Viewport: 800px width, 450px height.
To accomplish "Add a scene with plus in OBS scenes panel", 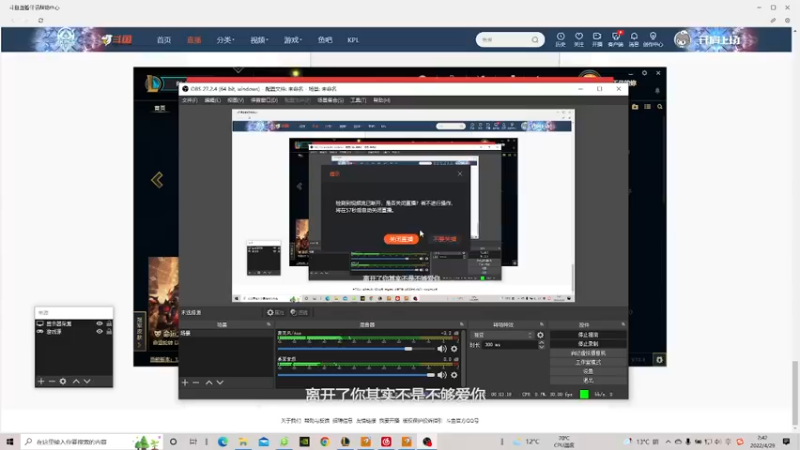I will [185, 382].
